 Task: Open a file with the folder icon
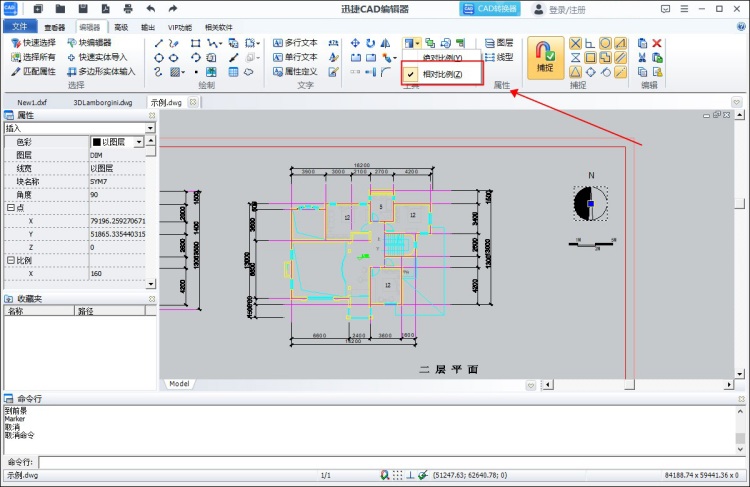point(60,9)
